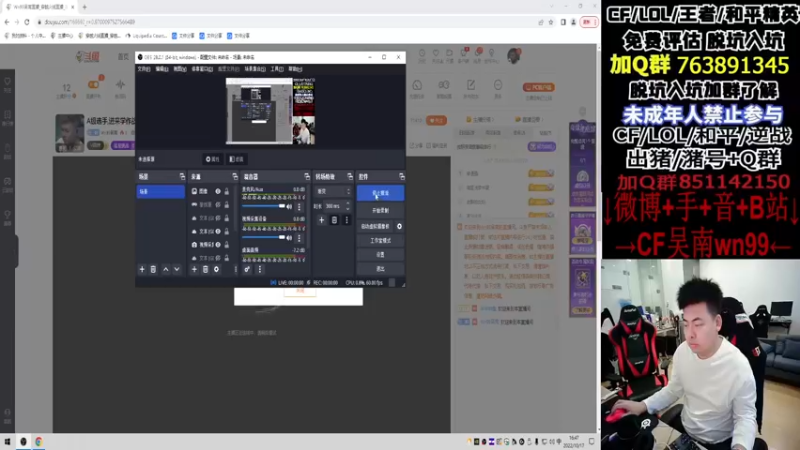Pop out the Scenes dock panel
Screen dimensions: 800x450
coord(182,177)
